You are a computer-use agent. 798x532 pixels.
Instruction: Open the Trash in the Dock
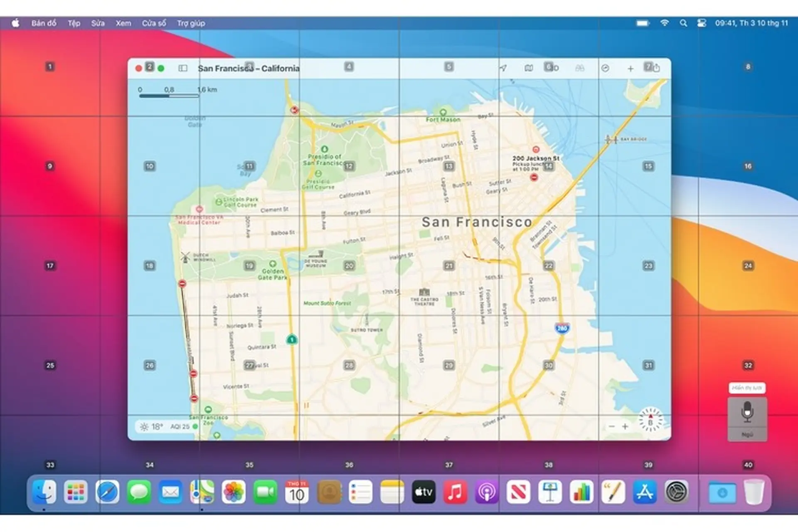tap(754, 492)
